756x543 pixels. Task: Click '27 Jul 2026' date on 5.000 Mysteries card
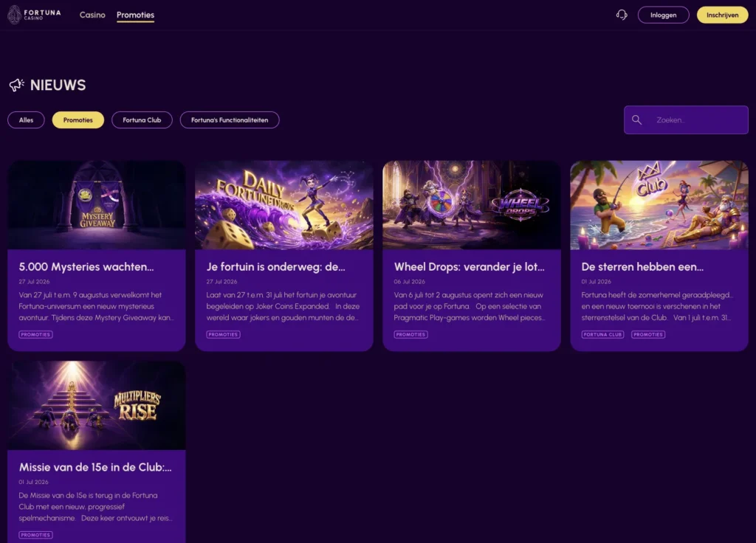(34, 281)
